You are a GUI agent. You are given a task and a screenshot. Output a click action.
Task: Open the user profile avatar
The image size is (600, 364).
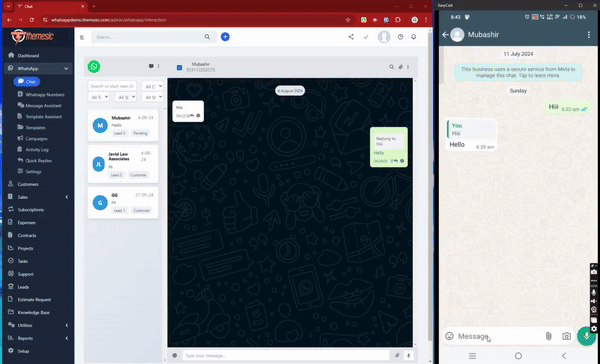(384, 37)
